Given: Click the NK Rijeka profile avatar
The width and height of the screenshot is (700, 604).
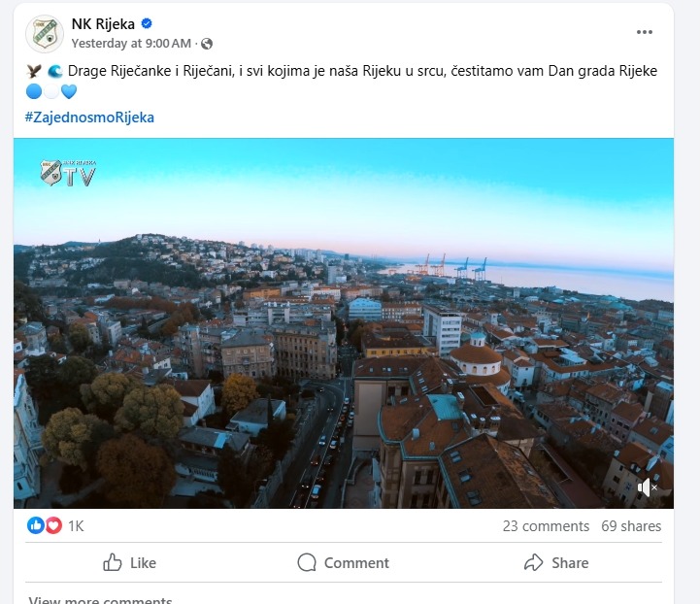Looking at the screenshot, I should (45, 33).
